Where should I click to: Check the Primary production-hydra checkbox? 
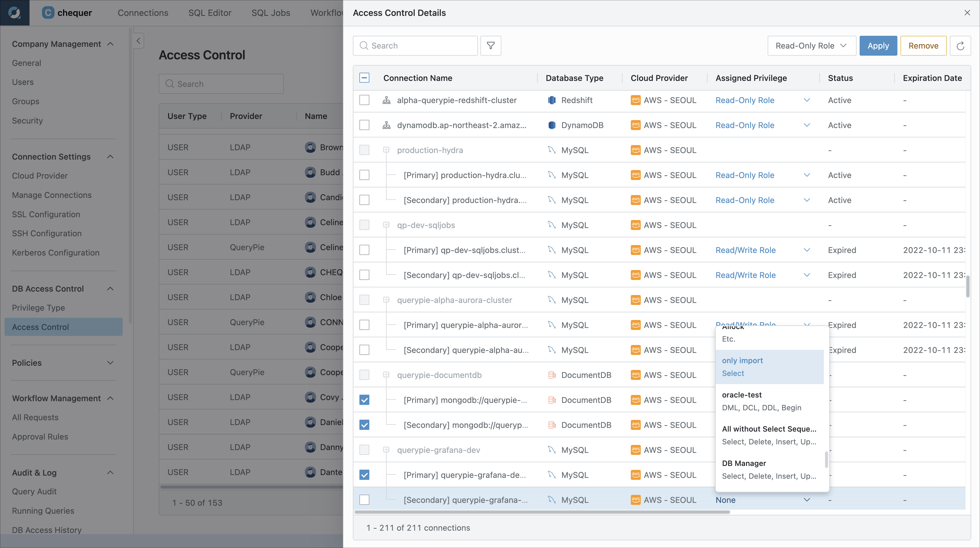364,175
